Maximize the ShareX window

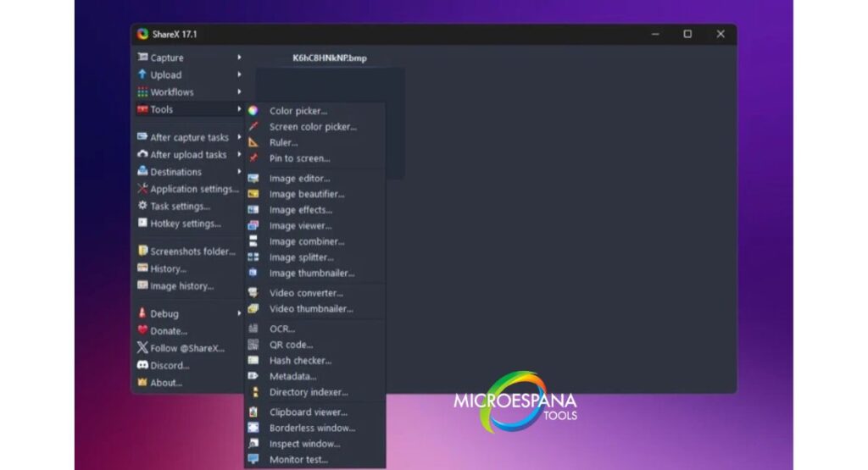687,34
